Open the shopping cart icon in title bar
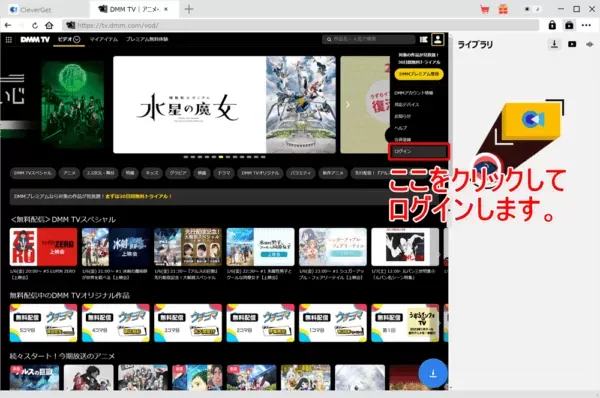600x398 pixels. coord(485,9)
